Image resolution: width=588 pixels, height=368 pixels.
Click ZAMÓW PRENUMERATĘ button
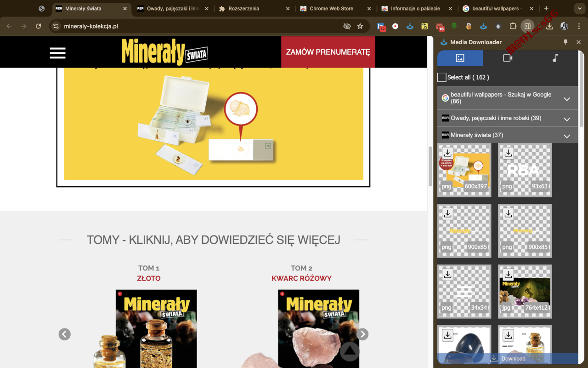click(x=328, y=52)
